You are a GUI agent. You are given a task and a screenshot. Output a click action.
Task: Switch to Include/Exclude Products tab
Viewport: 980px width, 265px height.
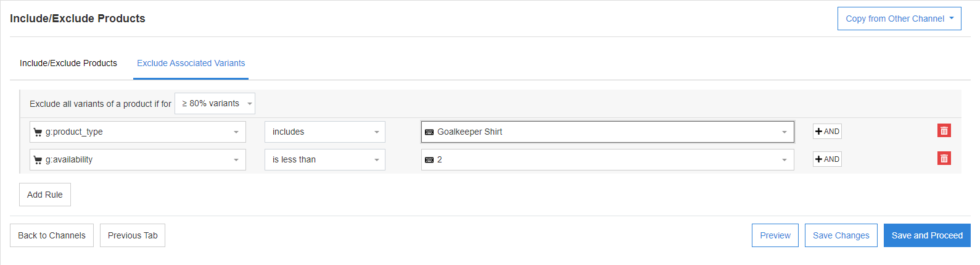(x=68, y=63)
